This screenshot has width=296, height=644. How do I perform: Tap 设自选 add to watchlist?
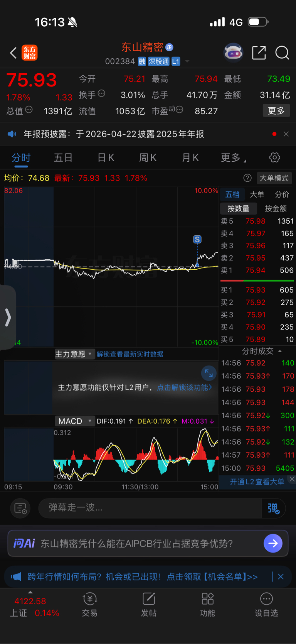click(266, 605)
